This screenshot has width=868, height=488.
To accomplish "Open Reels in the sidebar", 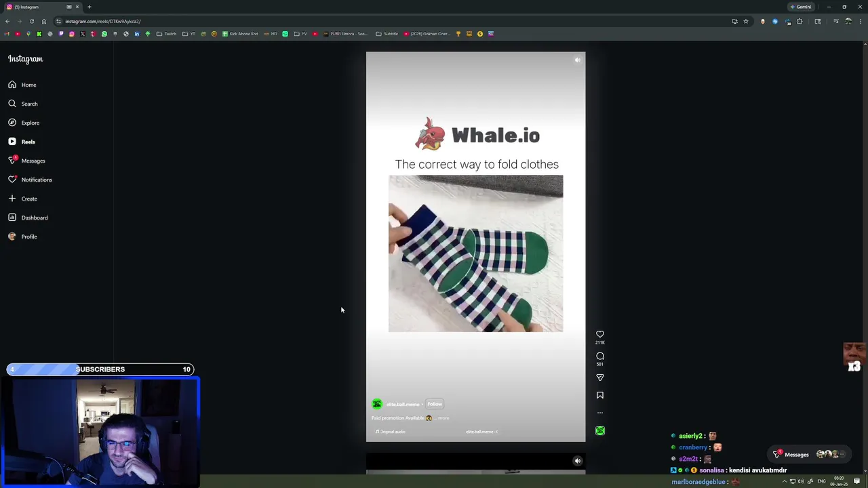I will (x=22, y=142).
